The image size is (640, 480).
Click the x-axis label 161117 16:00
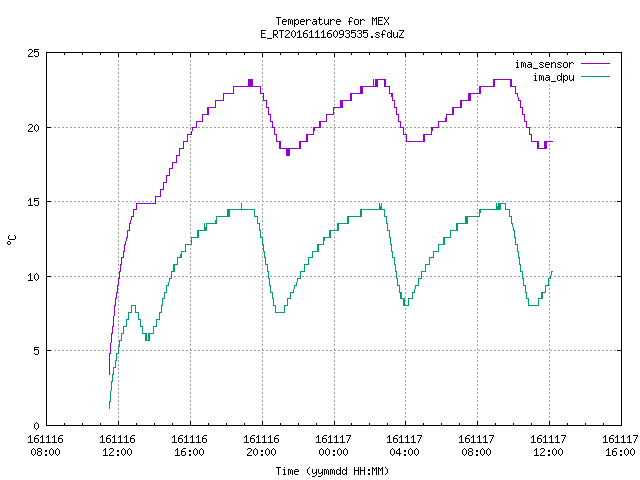tap(620, 446)
